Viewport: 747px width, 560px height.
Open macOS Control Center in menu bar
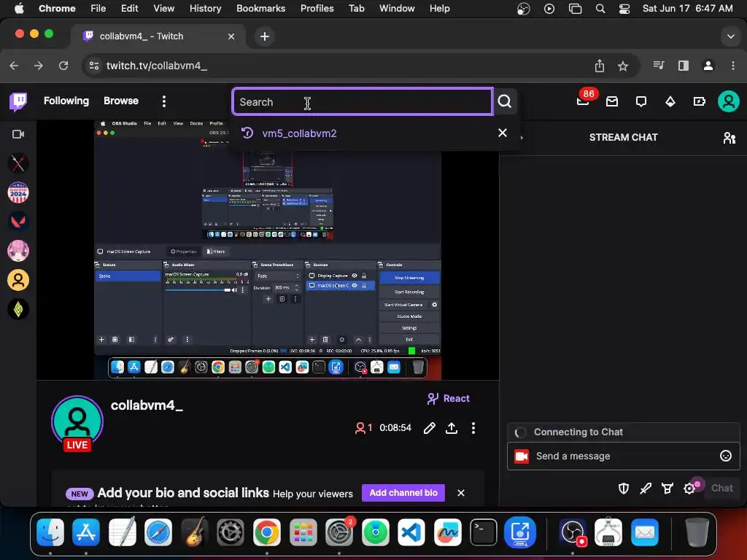pos(624,9)
